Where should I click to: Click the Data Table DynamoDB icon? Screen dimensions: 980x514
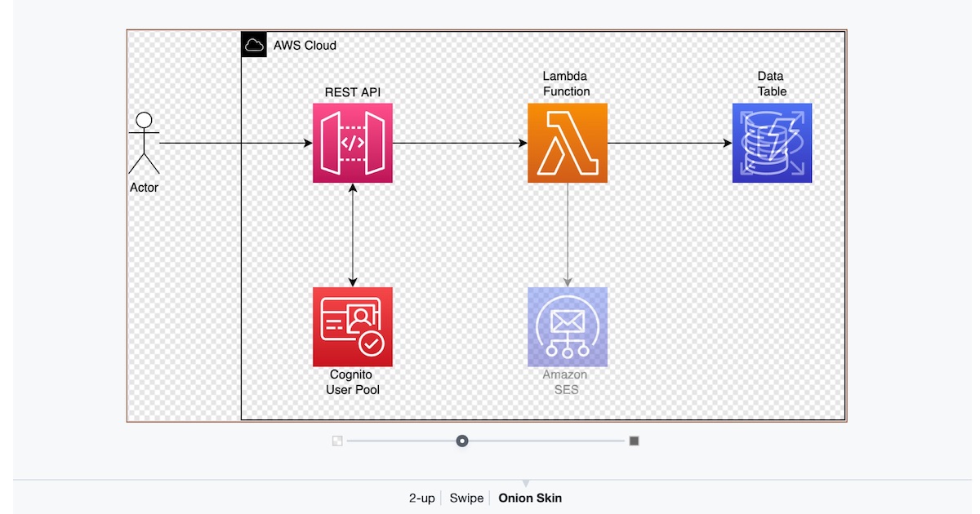[x=772, y=143]
